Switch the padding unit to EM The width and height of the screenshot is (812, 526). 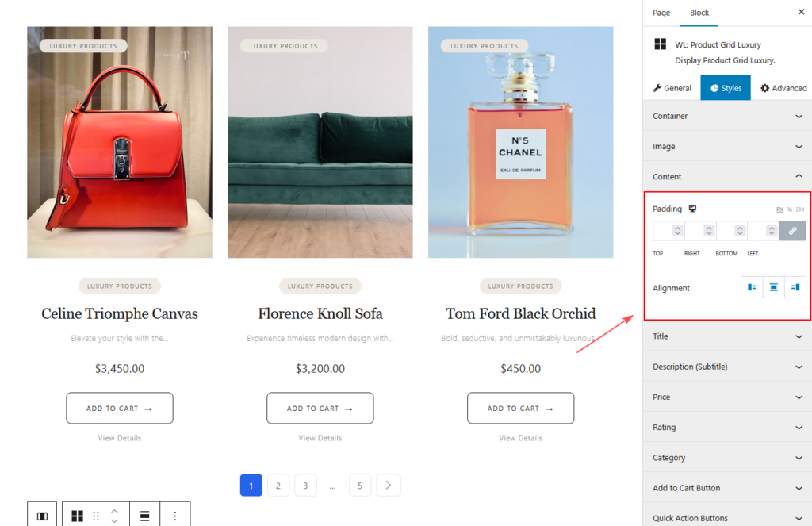pos(800,209)
